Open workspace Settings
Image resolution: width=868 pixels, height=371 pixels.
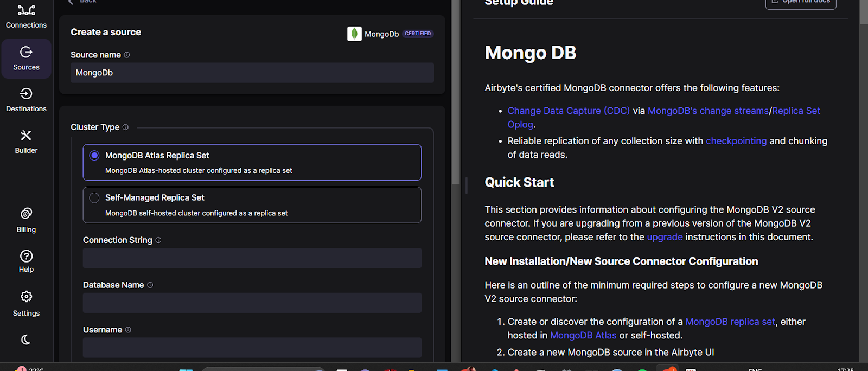point(26,304)
